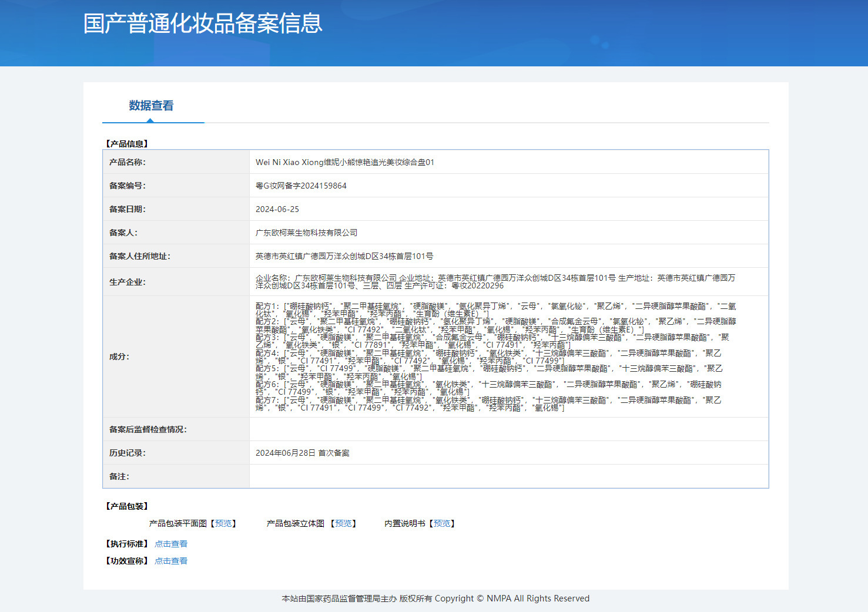The height and width of the screenshot is (612, 868).
Task: Open 点击查看 link beside 功效宣称
Action: pos(171,561)
